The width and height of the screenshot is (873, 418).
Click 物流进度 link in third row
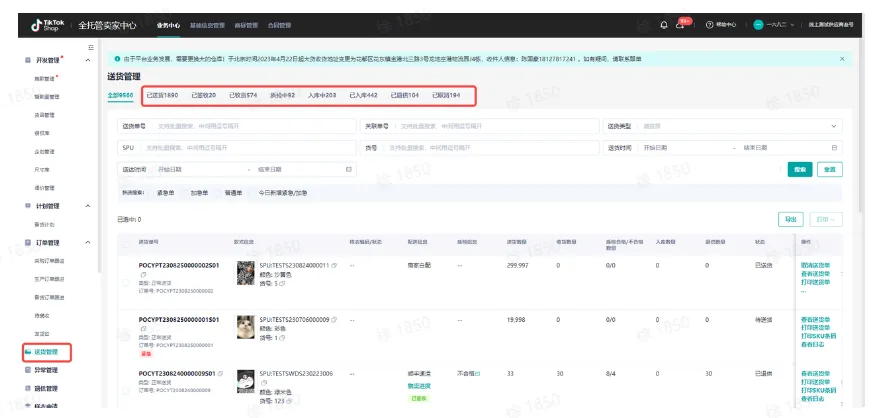coord(419,386)
